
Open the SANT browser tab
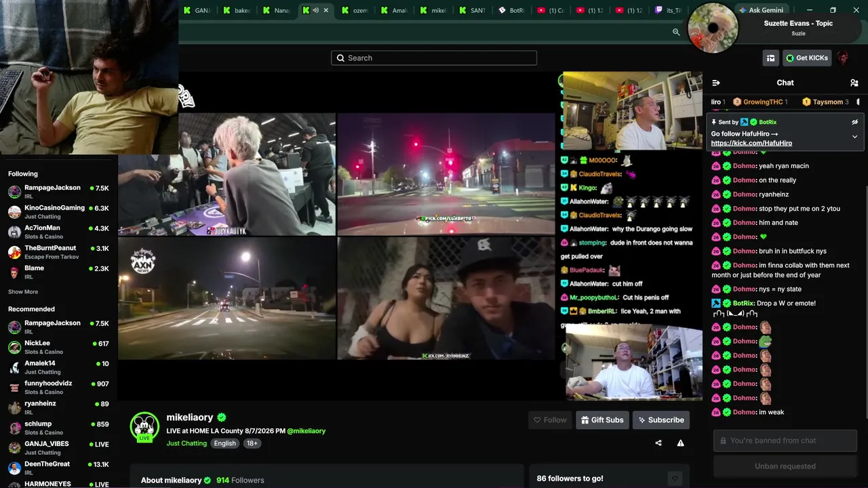pyautogui.click(x=473, y=10)
